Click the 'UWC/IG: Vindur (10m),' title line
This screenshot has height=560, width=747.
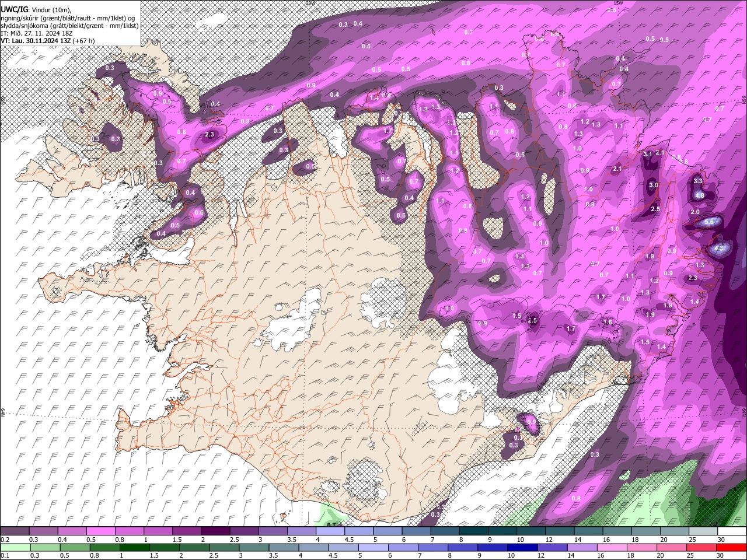36,10
